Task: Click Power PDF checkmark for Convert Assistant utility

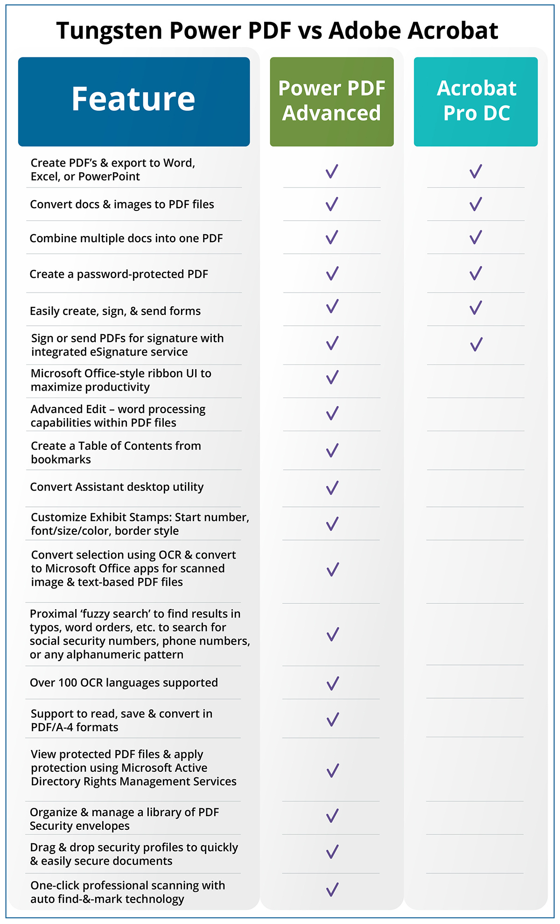Action: (332, 488)
